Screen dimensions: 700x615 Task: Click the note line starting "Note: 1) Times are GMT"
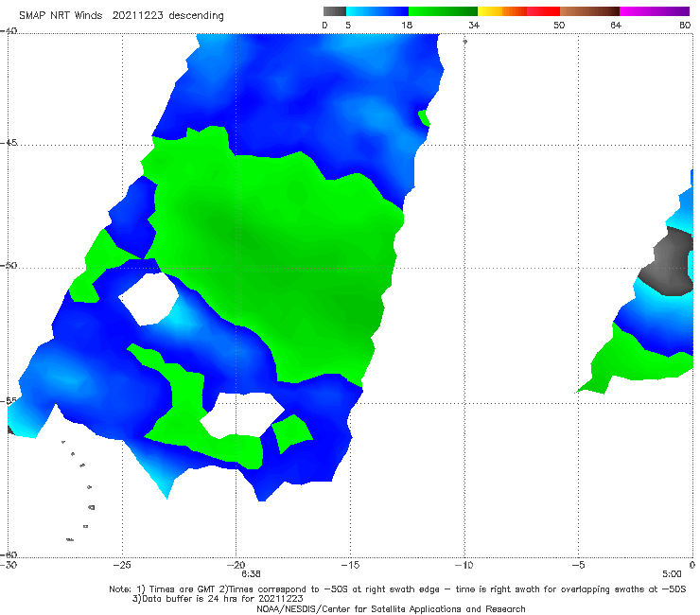(x=397, y=589)
